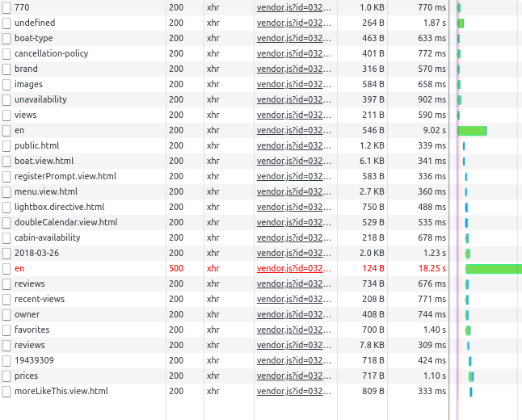Select the icon beside favorites request
Screen dimensions: 522x420
pos(6,330)
